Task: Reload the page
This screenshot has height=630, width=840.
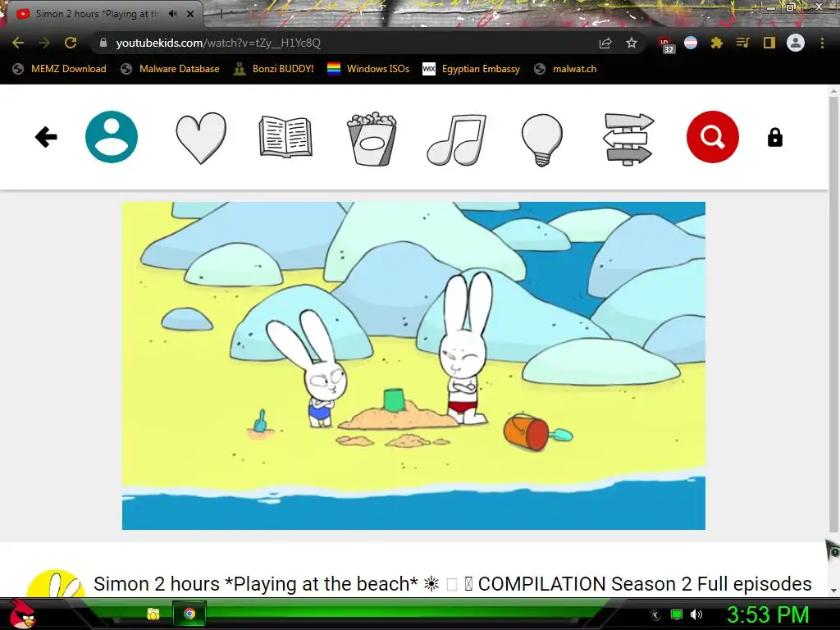Action: (71, 43)
